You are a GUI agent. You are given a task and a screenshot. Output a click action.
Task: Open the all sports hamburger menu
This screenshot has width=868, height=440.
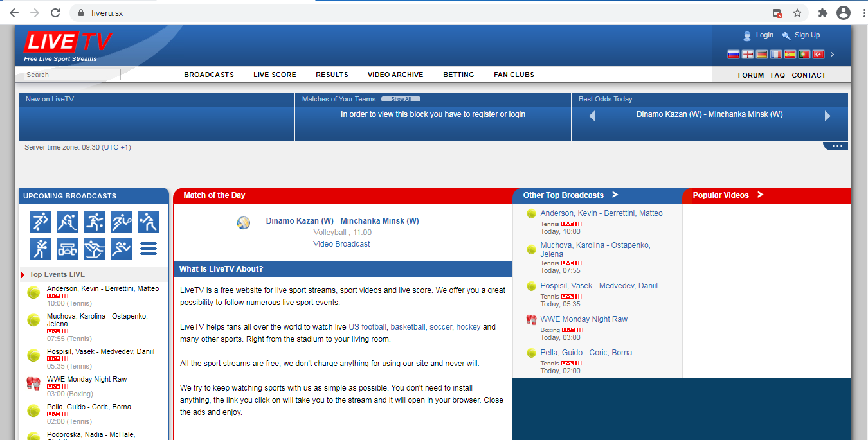click(x=149, y=249)
